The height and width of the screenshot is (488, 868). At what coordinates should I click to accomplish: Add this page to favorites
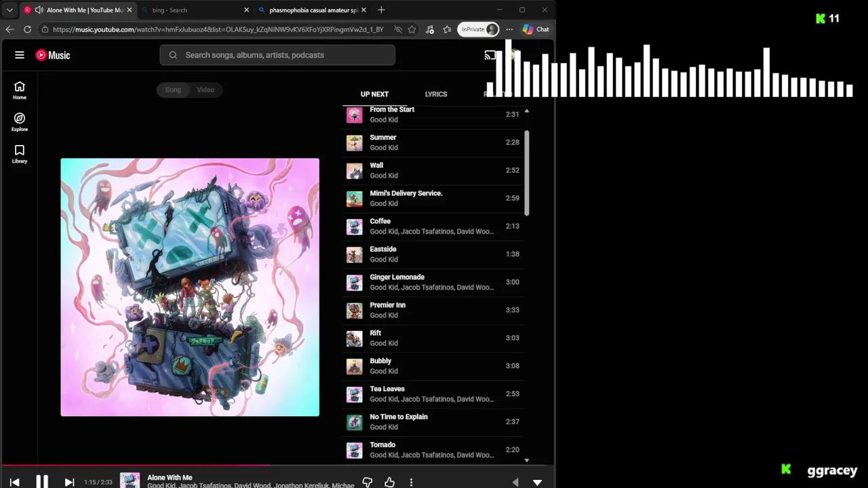tap(412, 29)
